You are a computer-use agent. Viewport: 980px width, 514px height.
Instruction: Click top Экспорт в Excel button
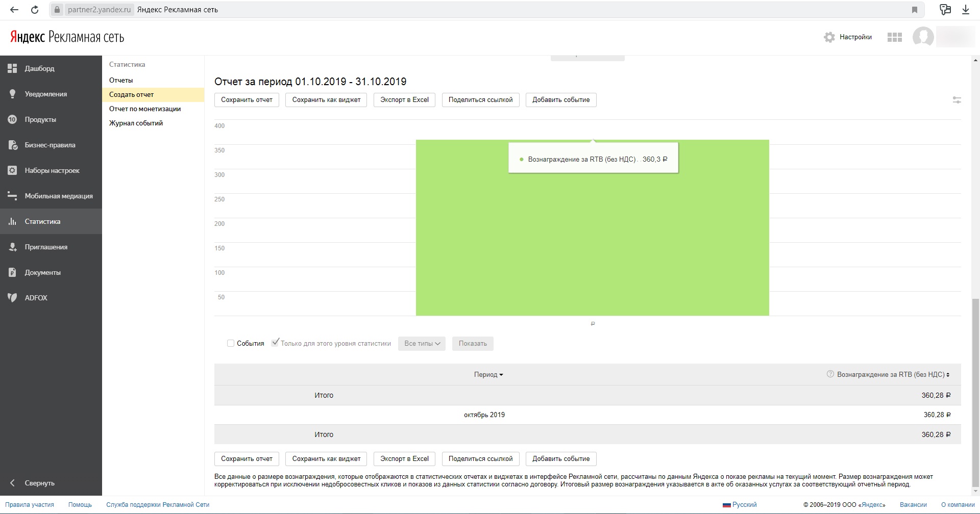(x=404, y=100)
